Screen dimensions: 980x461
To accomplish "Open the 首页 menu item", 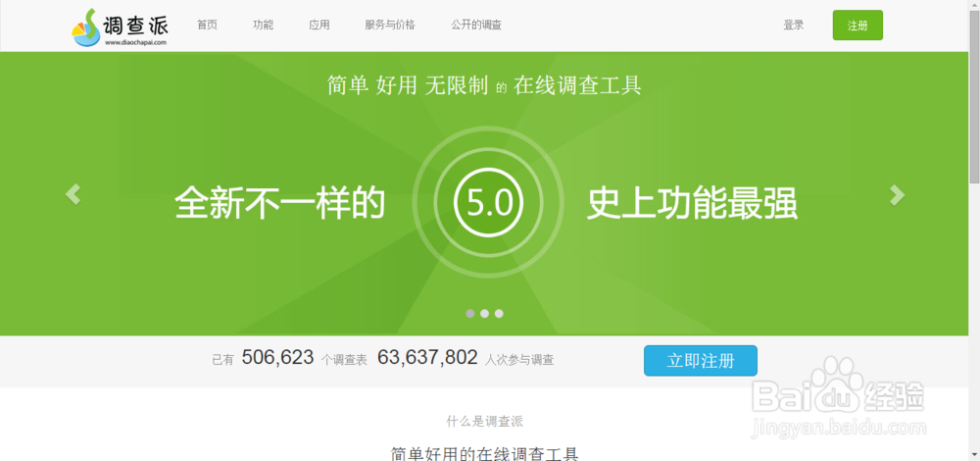I will (207, 26).
